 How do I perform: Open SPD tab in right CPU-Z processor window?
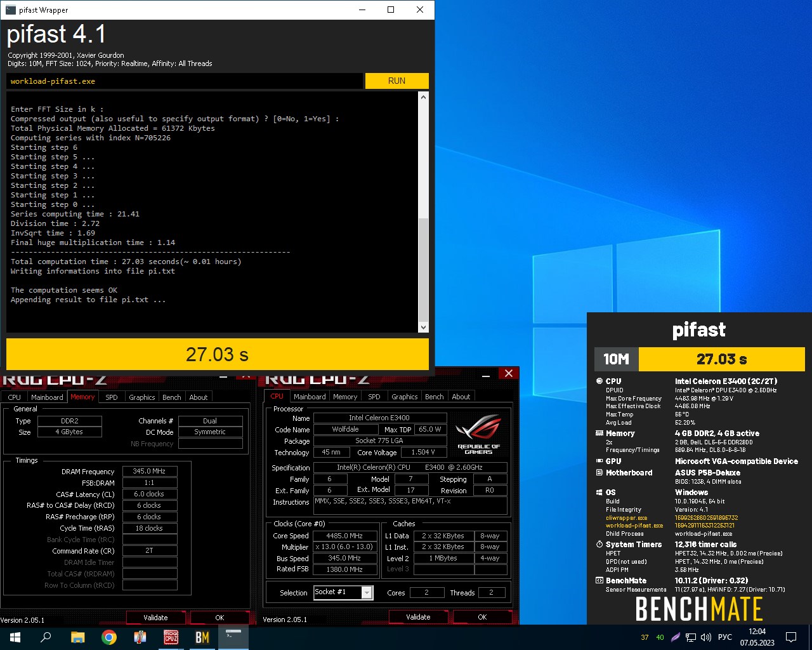pyautogui.click(x=374, y=397)
